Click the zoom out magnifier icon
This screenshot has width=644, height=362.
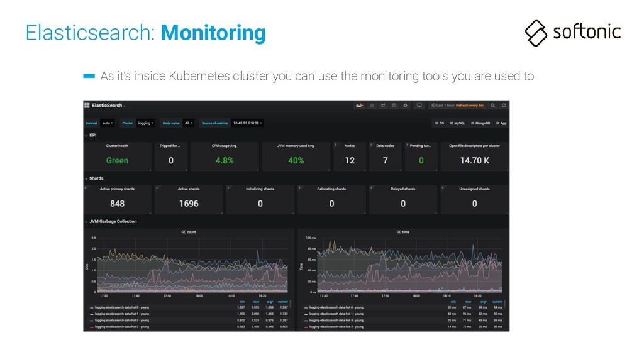click(493, 106)
